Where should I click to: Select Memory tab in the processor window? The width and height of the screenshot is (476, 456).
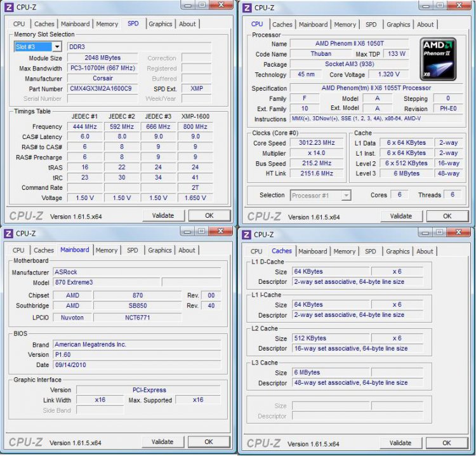[345, 25]
